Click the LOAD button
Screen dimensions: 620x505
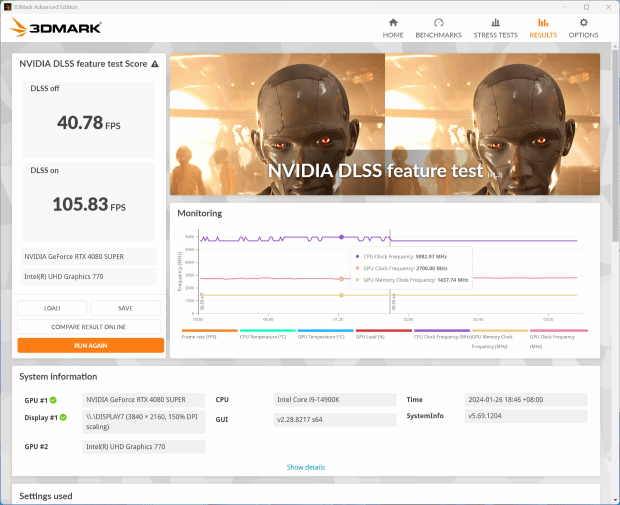coord(52,308)
